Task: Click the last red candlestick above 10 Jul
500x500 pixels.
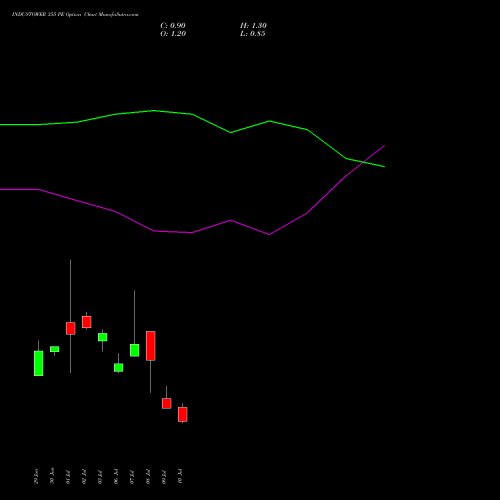Action: [x=183, y=415]
